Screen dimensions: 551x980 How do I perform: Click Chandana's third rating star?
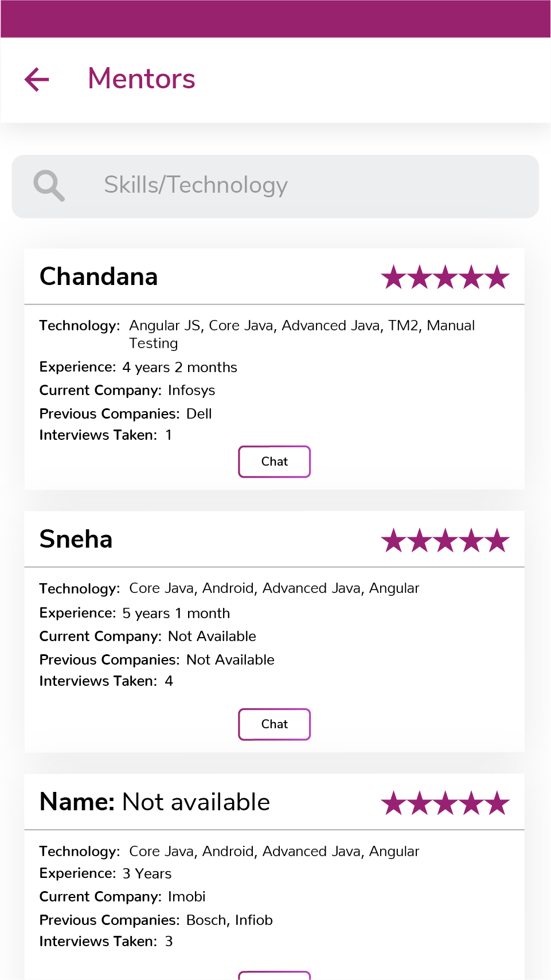click(446, 278)
